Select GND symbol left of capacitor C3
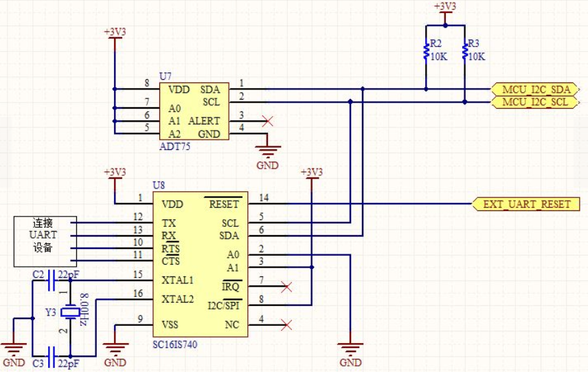Screen dimensions: 588x372 [14, 349]
